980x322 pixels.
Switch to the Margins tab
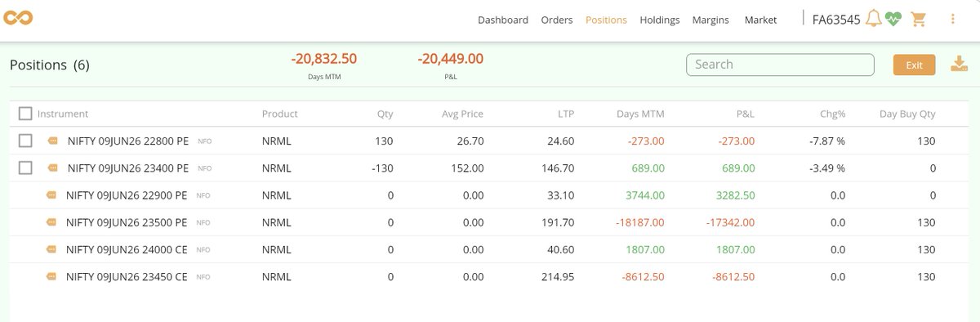coord(710,20)
